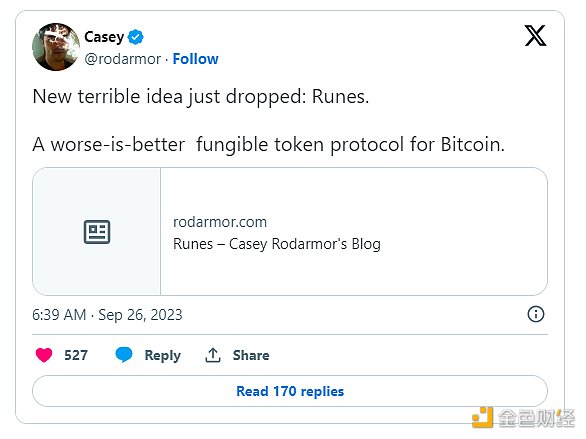Click the 527 likes count

pos(76,355)
